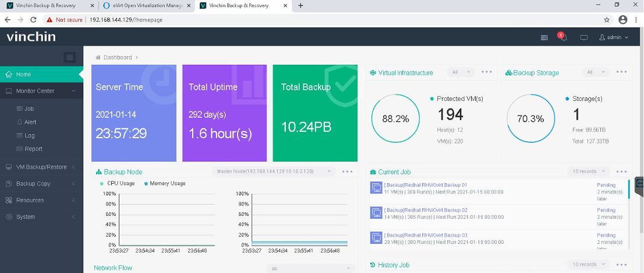Open Virtual Infrastructure panel three-dots menu
The width and height of the screenshot is (644, 273).
click(487, 72)
